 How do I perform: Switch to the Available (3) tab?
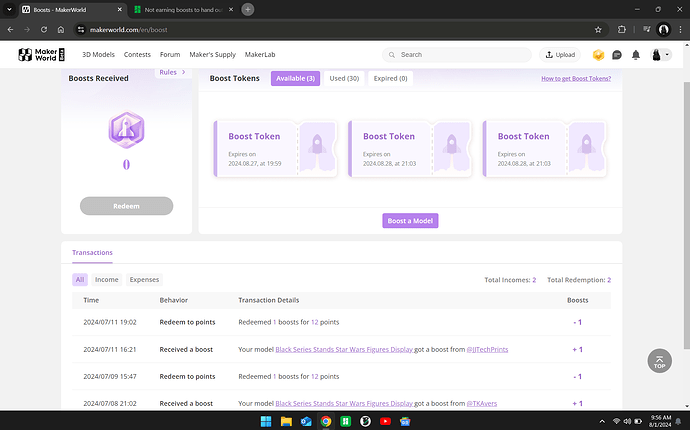coord(295,78)
